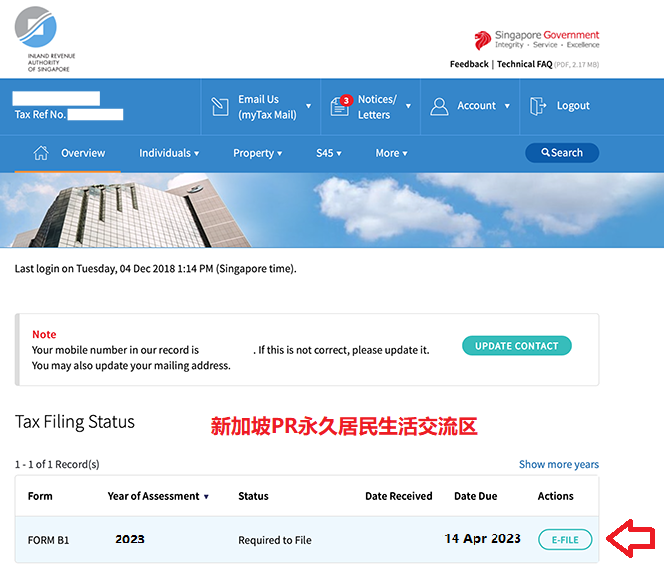Click the 1 - 1 of 1 Record(s) text
This screenshot has height=565, width=665.
pos(57,464)
